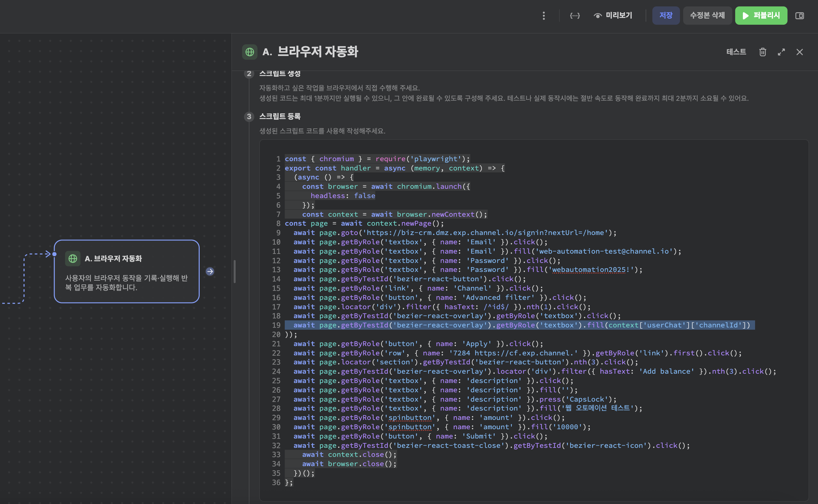Screen dimensions: 818x504
Task: Delete step with the trash icon
Action: tap(762, 52)
